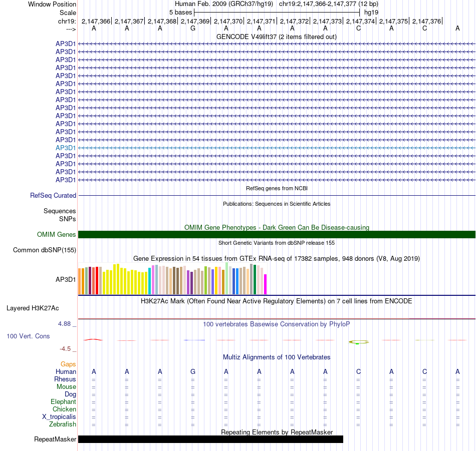Click the Rhesus species label

65,379
